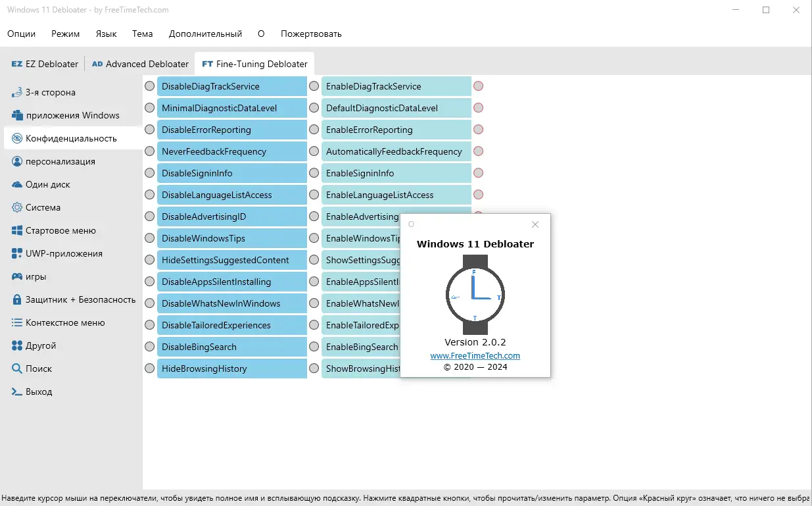Open the приложения Windows sidebar icon
The image size is (812, 506).
click(x=17, y=115)
